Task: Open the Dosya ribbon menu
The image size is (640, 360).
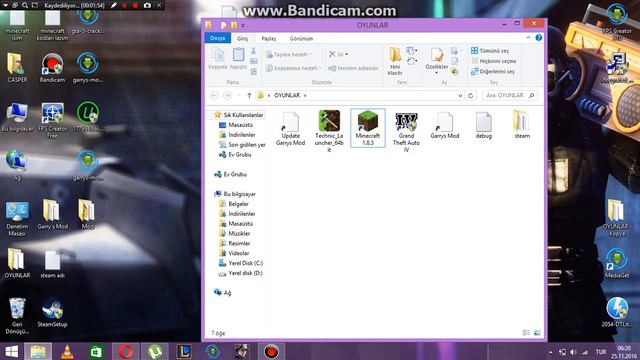Action: point(218,38)
